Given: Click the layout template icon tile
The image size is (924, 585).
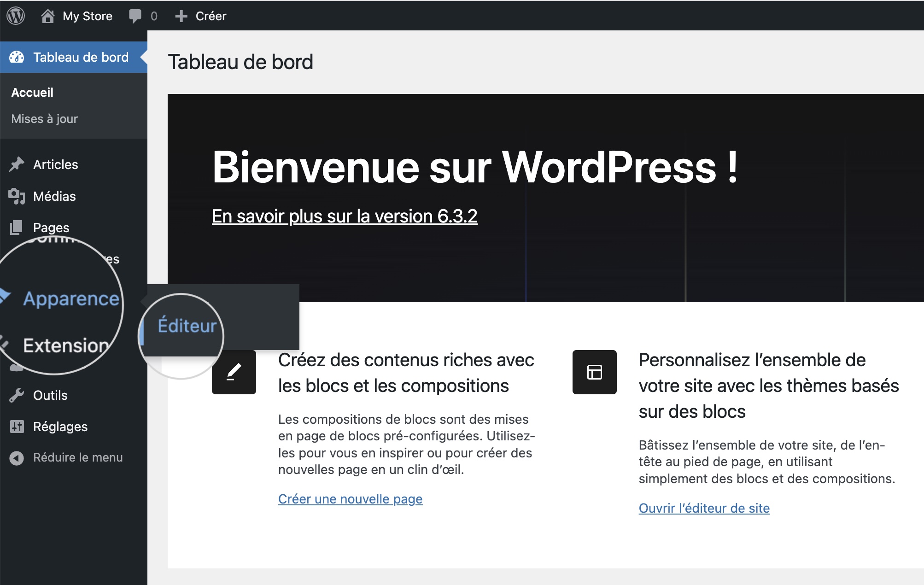Looking at the screenshot, I should point(595,372).
